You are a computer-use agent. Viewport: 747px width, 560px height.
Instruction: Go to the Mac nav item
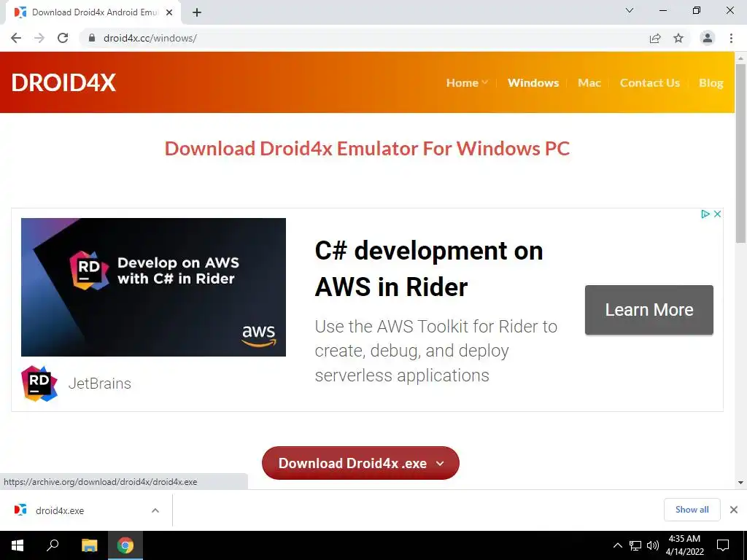(x=589, y=83)
